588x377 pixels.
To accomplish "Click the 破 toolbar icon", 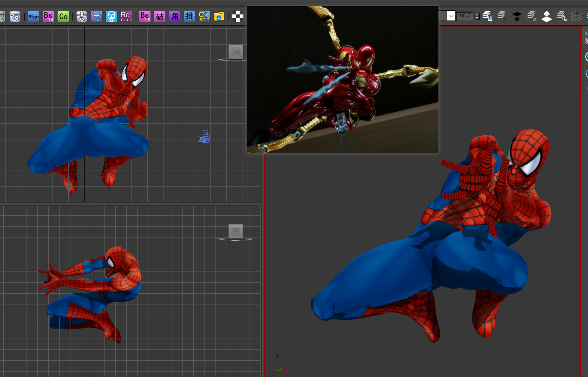I will click(x=160, y=16).
